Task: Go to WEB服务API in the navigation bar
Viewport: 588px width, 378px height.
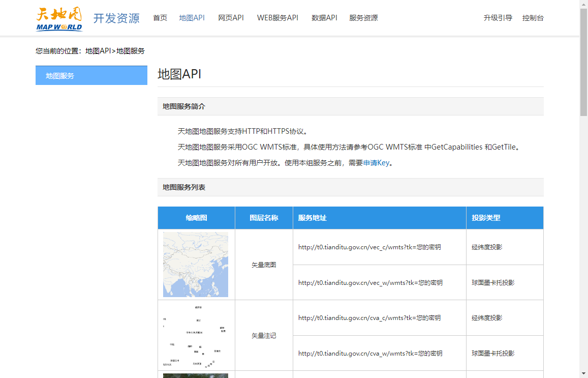Action: pyautogui.click(x=277, y=18)
